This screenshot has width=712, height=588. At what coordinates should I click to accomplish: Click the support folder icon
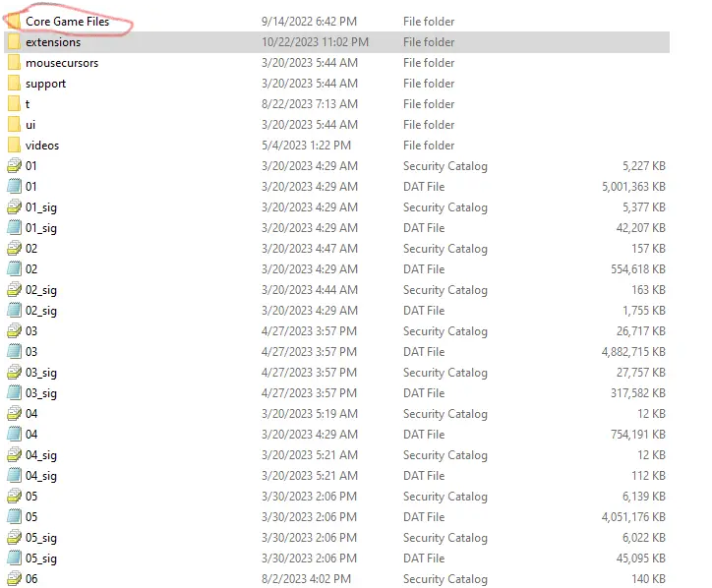(x=14, y=84)
